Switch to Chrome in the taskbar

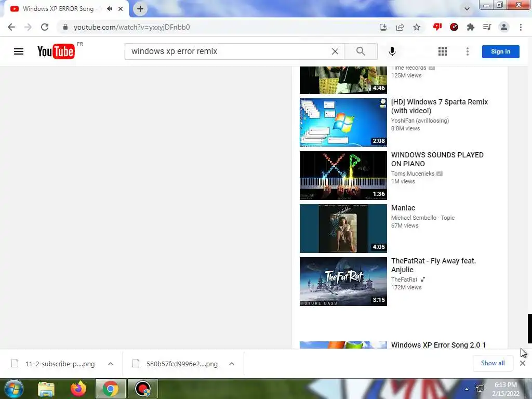point(111,389)
